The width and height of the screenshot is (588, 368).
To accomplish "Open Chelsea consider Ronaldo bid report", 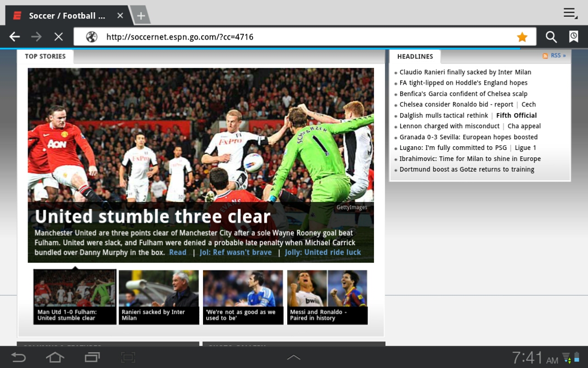I will (x=456, y=104).
